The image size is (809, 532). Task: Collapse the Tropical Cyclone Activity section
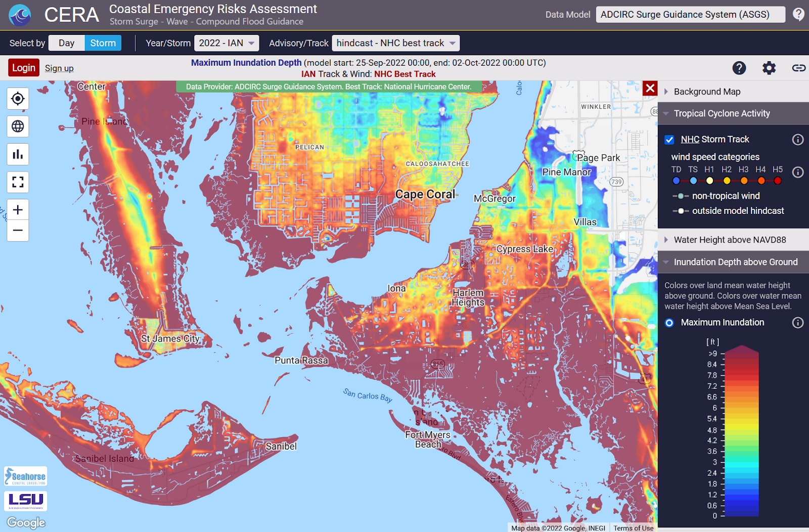tap(733, 113)
